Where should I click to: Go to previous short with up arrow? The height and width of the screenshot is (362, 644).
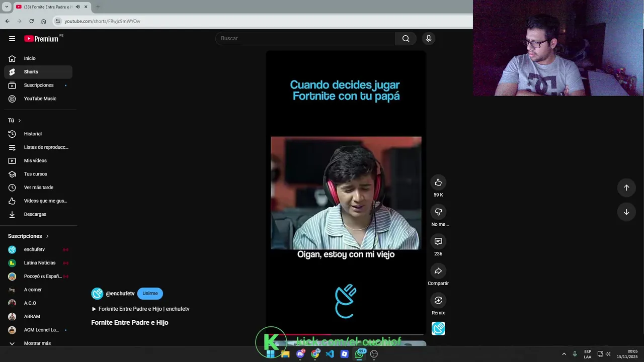(626, 188)
